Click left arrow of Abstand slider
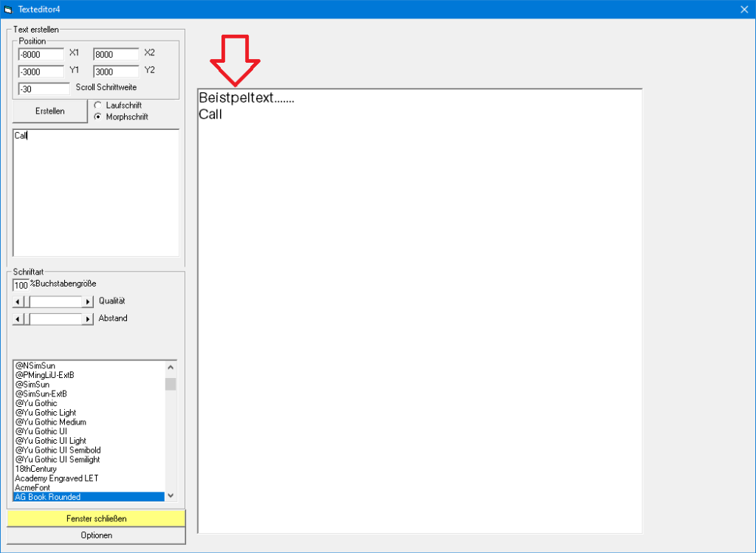 (x=18, y=319)
